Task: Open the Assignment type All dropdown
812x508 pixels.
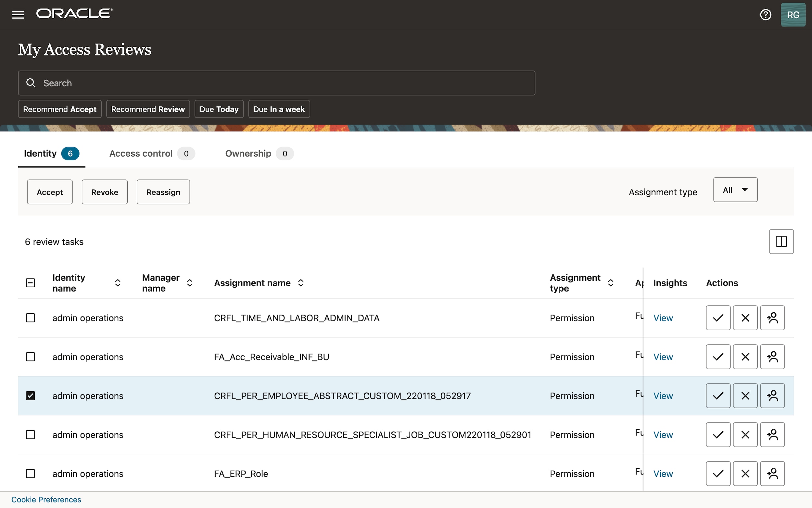Action: tap(735, 190)
